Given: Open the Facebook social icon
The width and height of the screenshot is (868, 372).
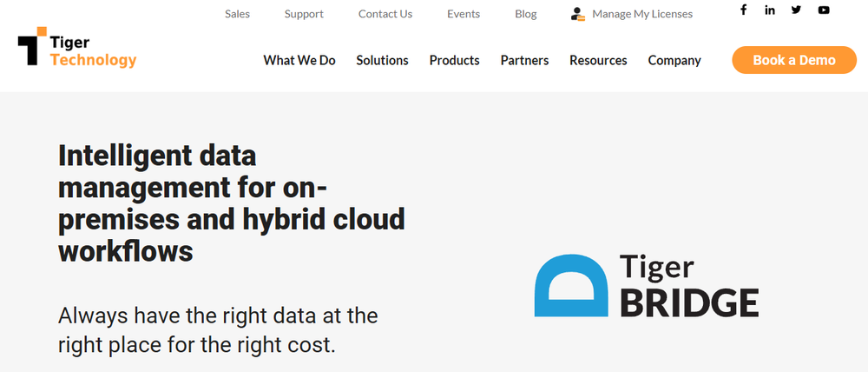Looking at the screenshot, I should pos(744,10).
